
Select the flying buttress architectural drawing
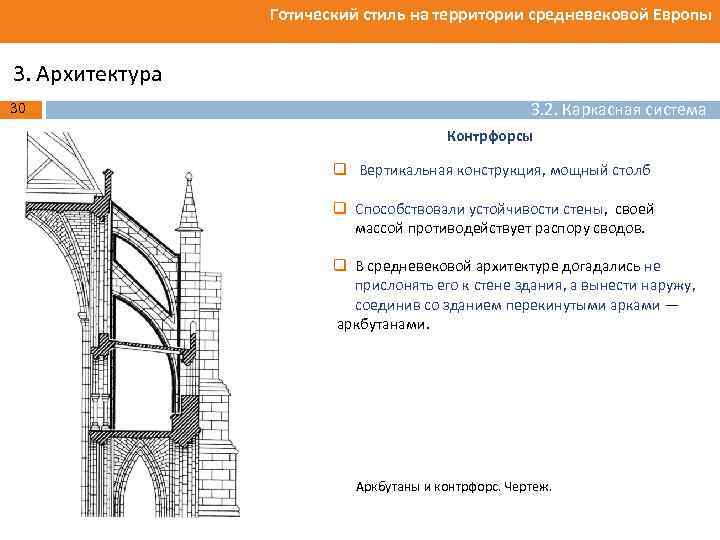[x=132, y=324]
